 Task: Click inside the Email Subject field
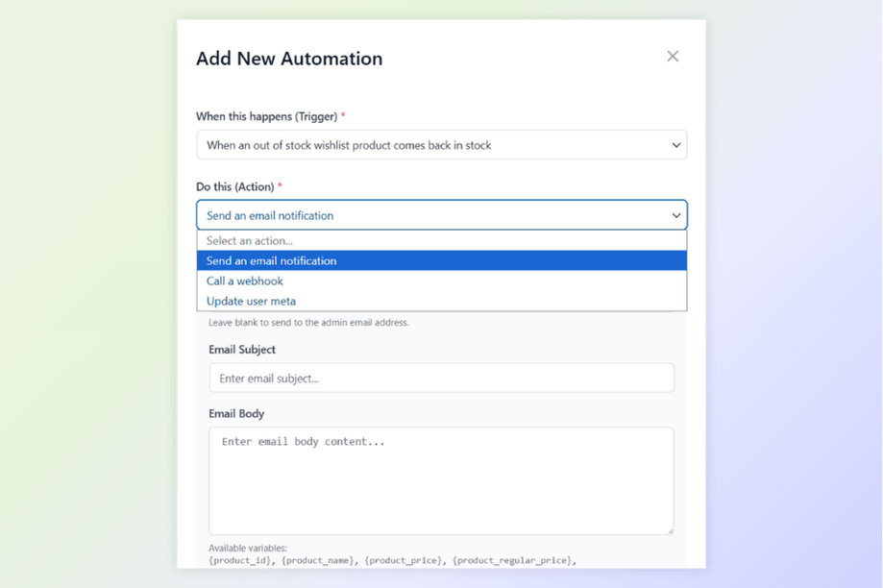point(442,378)
